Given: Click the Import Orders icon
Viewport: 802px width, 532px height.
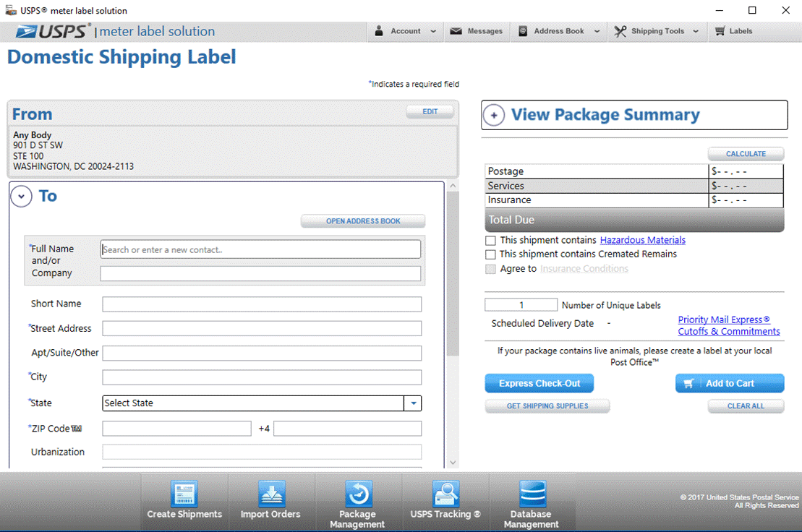Looking at the screenshot, I should tap(270, 493).
